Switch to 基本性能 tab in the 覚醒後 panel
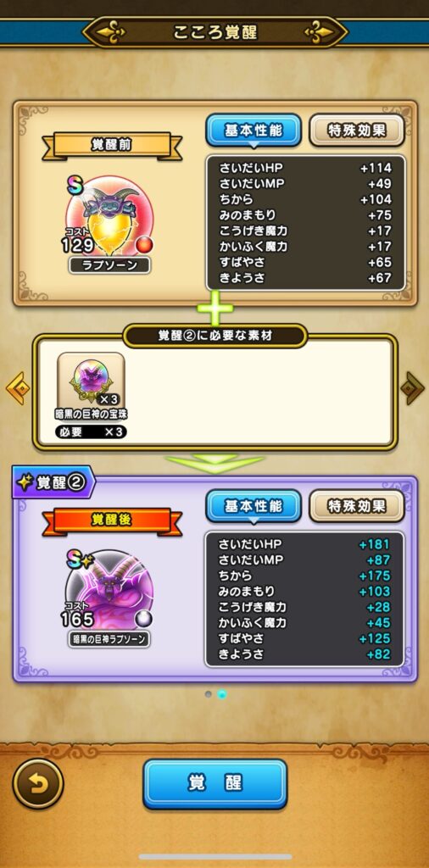This screenshot has width=429, height=868. [x=253, y=506]
